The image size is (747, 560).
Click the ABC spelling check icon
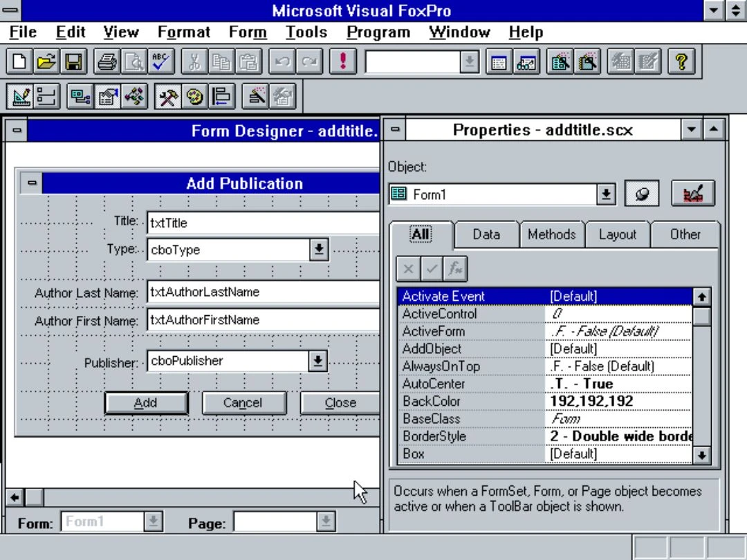pyautogui.click(x=161, y=62)
